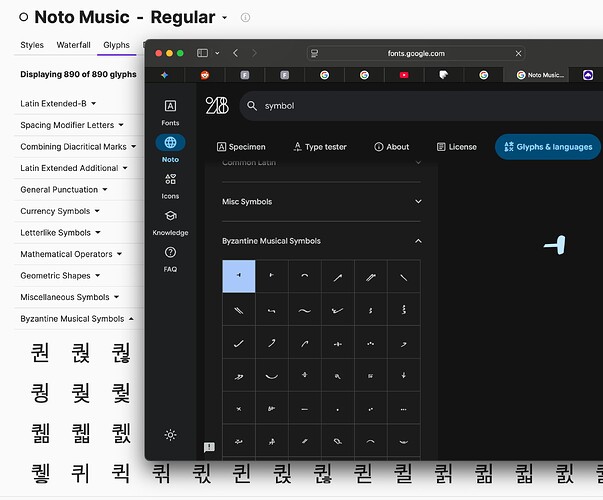Open the License tab
This screenshot has height=500, width=603.
(x=455, y=147)
